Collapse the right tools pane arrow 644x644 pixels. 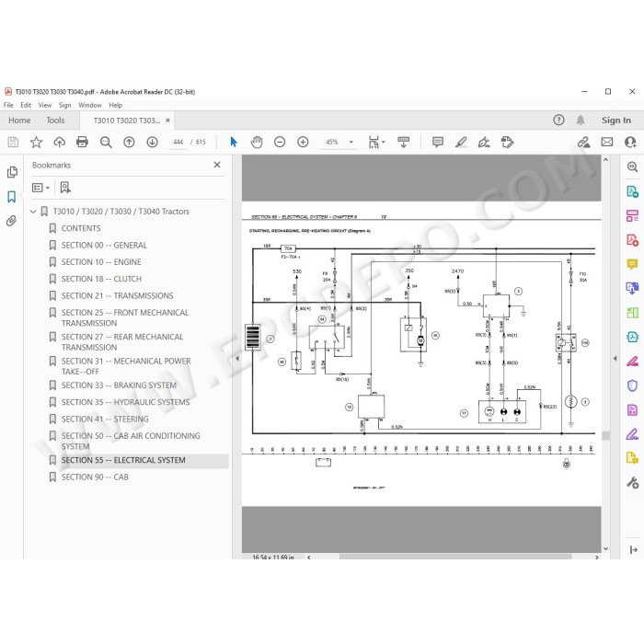click(x=615, y=358)
